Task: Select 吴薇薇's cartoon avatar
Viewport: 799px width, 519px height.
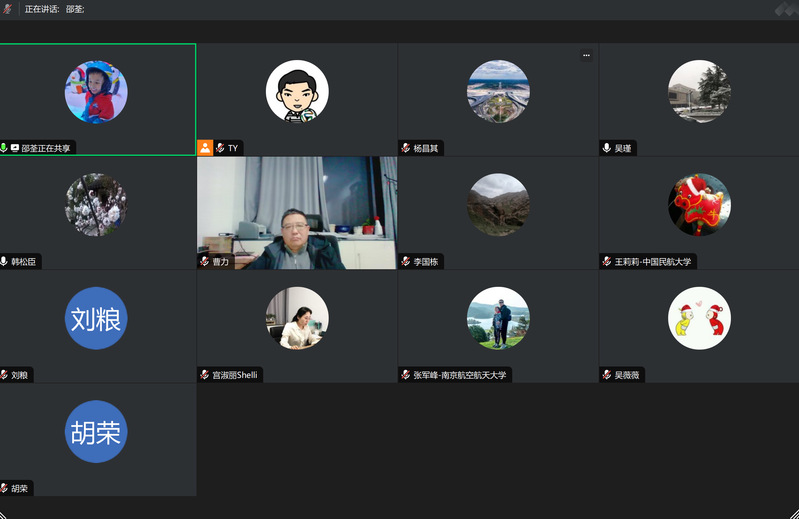Action: click(x=699, y=319)
